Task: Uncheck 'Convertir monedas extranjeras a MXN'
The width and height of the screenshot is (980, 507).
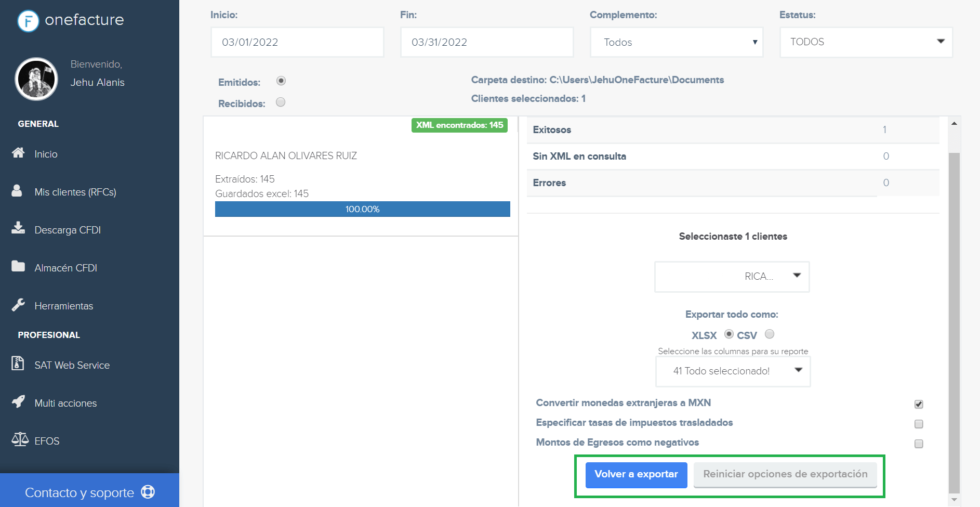Action: coord(919,404)
